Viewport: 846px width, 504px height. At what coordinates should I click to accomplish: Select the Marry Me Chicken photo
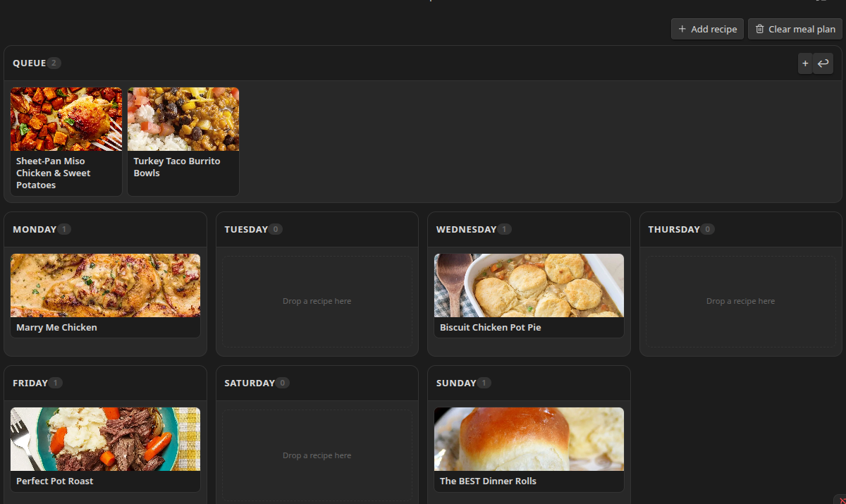(x=106, y=285)
